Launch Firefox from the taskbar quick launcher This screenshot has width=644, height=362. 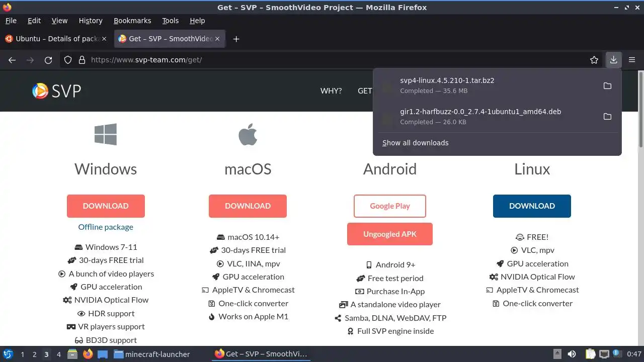click(88, 354)
